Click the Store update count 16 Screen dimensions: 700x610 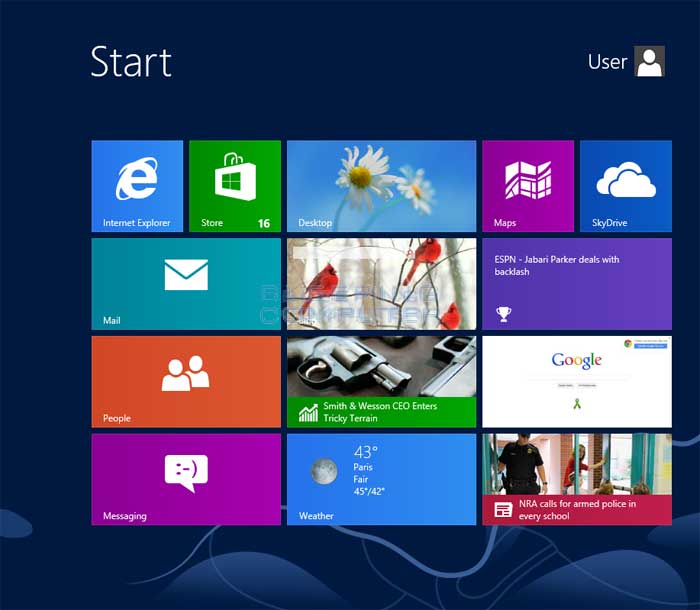(264, 223)
